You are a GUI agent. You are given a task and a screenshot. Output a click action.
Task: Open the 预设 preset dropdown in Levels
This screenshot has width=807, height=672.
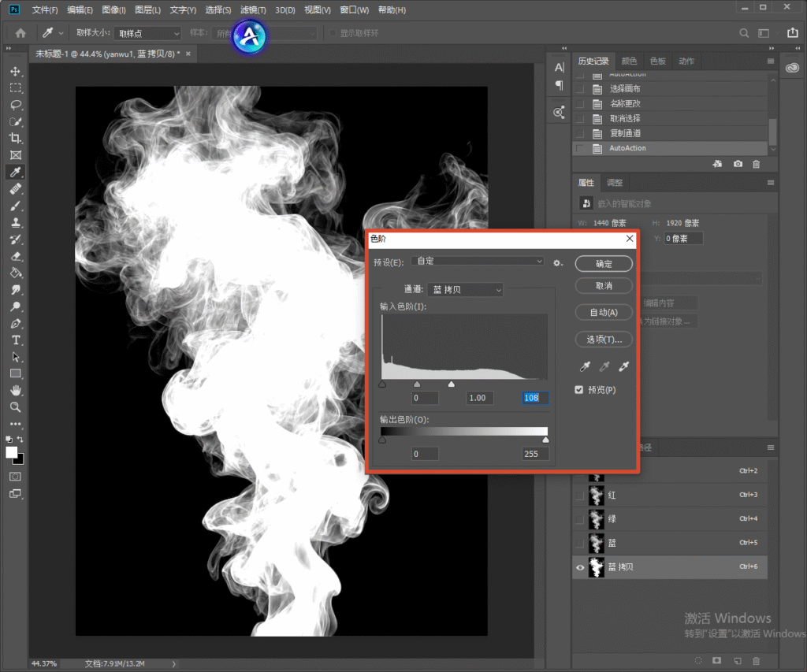[x=478, y=262]
